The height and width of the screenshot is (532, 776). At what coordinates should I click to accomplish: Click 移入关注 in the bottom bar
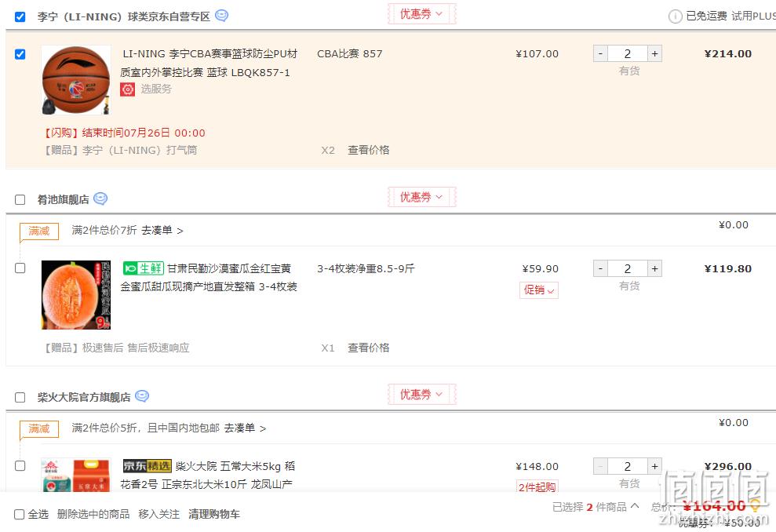[158, 514]
